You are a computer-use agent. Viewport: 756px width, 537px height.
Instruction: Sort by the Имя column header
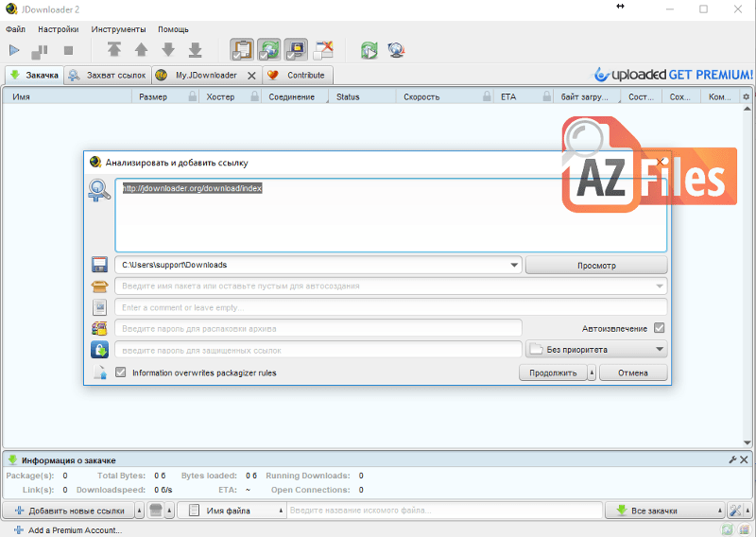point(67,97)
